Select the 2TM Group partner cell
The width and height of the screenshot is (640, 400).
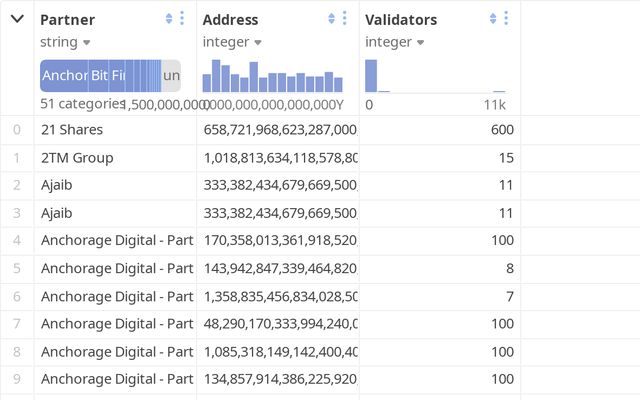click(x=77, y=158)
